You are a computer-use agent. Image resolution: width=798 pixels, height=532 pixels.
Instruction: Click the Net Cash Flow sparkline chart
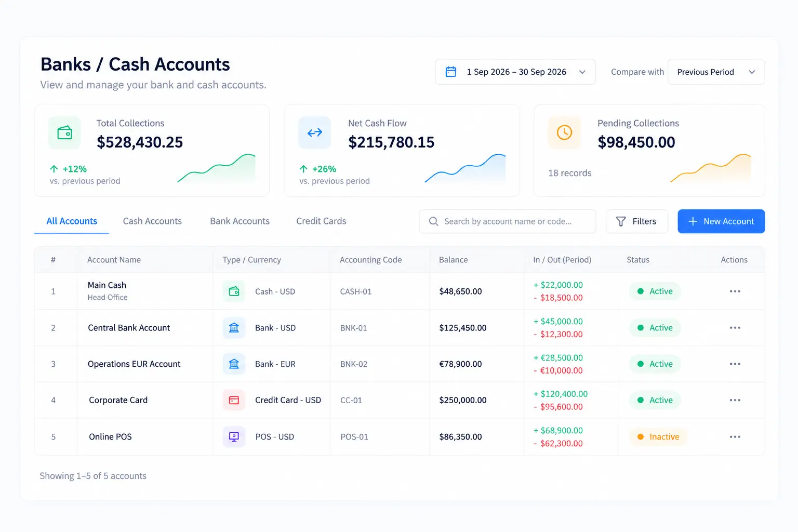point(465,168)
